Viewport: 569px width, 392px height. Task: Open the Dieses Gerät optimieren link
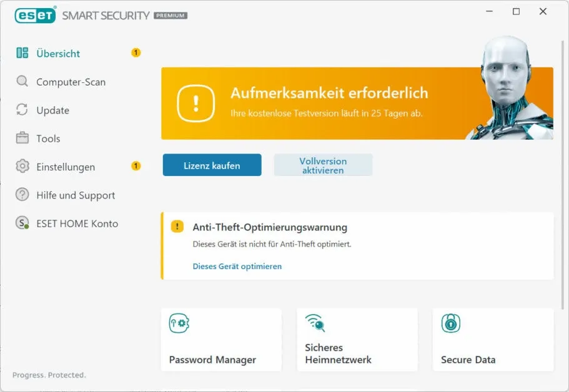point(237,266)
